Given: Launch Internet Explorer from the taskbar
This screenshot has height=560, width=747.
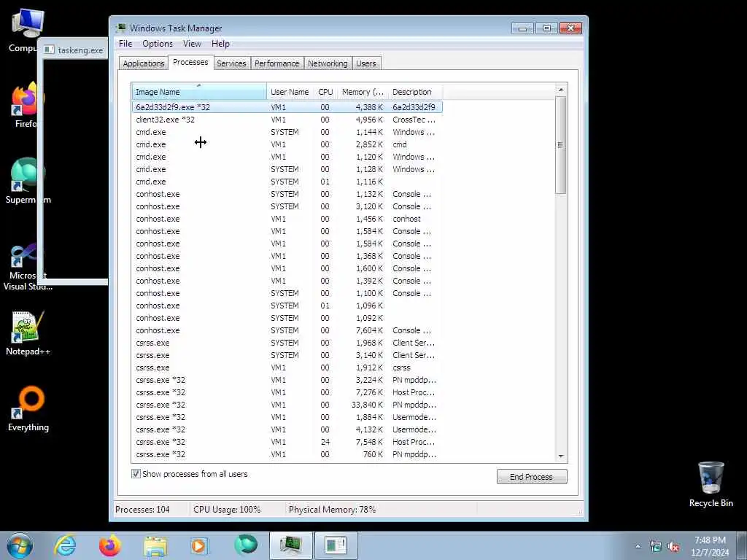Looking at the screenshot, I should [x=65, y=545].
